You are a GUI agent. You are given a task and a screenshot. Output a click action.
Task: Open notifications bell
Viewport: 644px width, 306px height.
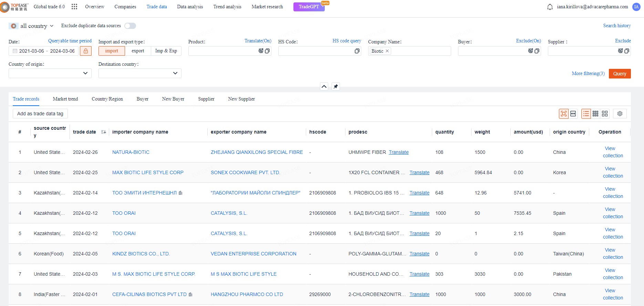(550, 7)
